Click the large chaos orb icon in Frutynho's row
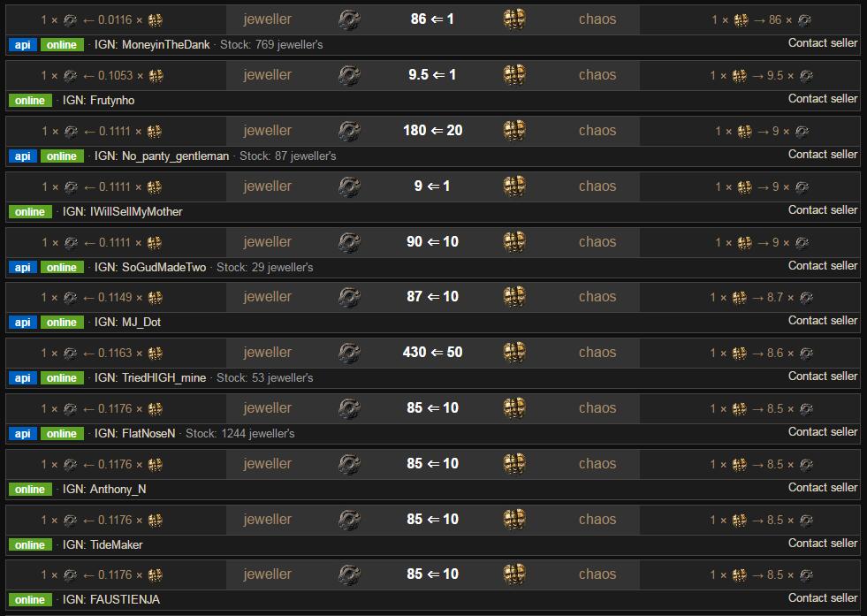 [514, 74]
